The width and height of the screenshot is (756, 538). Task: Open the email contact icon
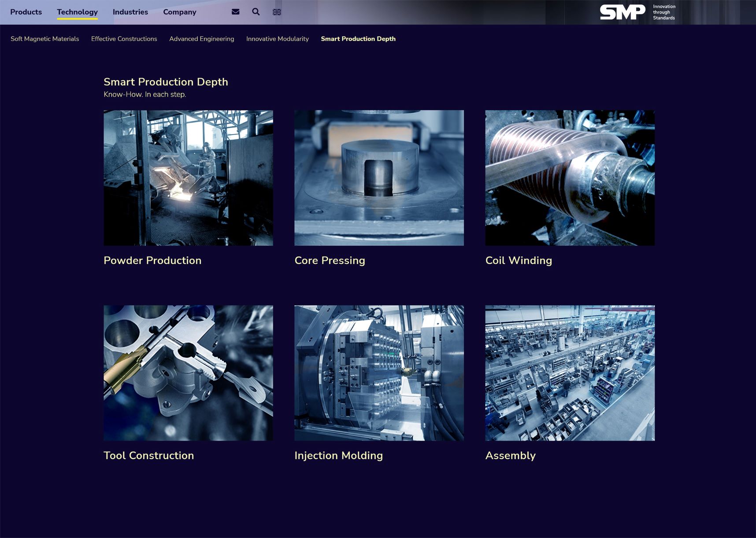(x=235, y=12)
